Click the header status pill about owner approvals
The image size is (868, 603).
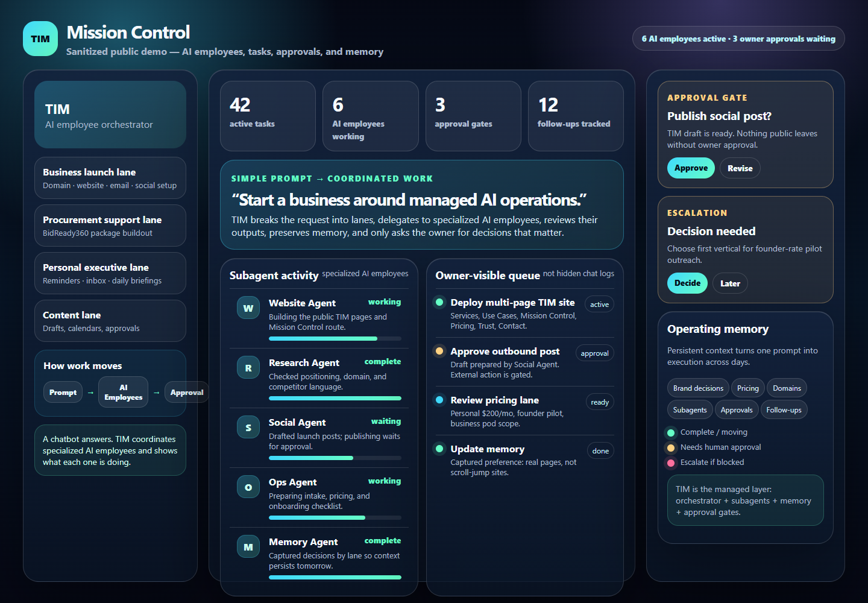pyautogui.click(x=738, y=39)
